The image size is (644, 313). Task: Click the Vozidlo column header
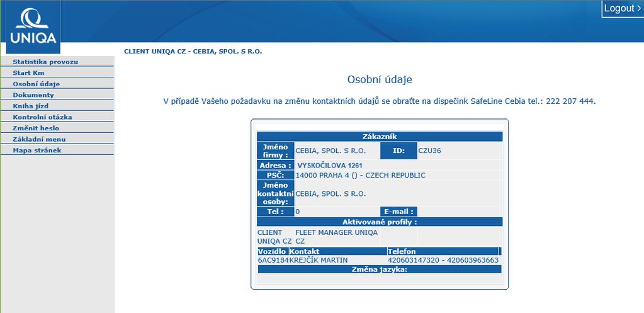click(273, 251)
